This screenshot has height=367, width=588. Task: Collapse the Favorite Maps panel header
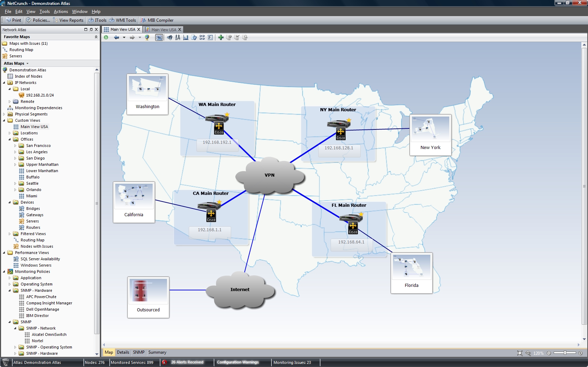(x=96, y=37)
